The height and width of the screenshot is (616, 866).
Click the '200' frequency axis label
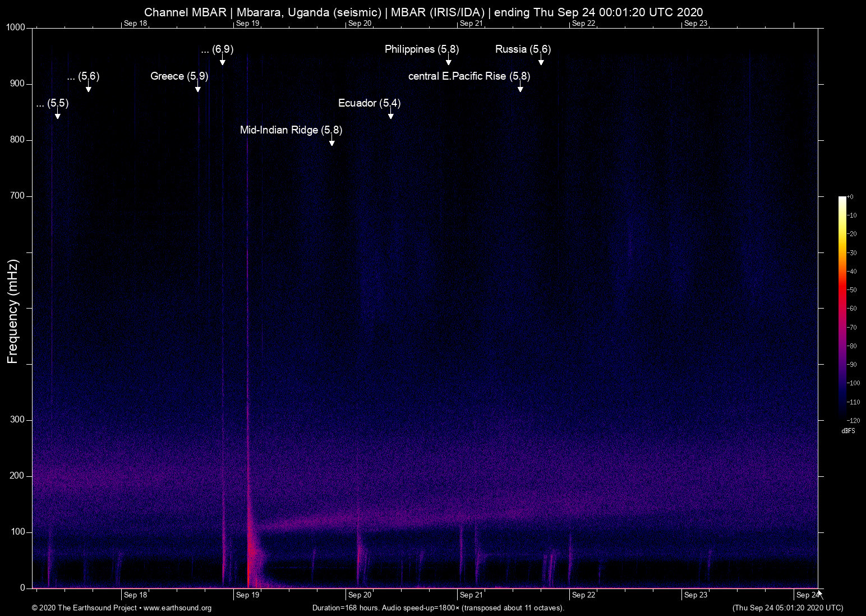pos(19,476)
